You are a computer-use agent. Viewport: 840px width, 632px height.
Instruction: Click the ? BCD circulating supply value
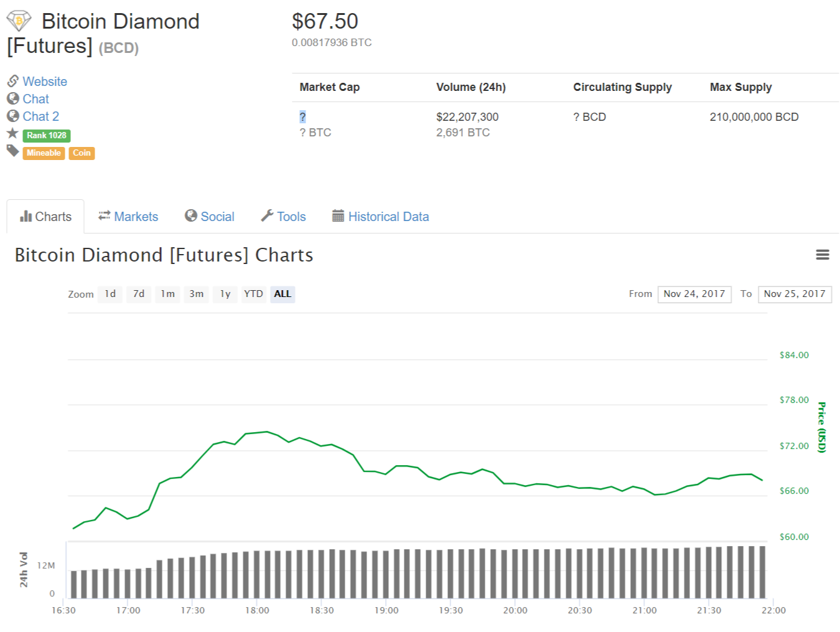tap(589, 116)
